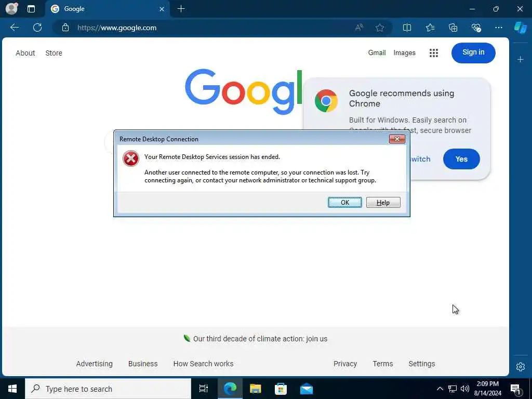Image resolution: width=532 pixels, height=399 pixels.
Task: Open the Google apps grid
Action: (x=434, y=53)
